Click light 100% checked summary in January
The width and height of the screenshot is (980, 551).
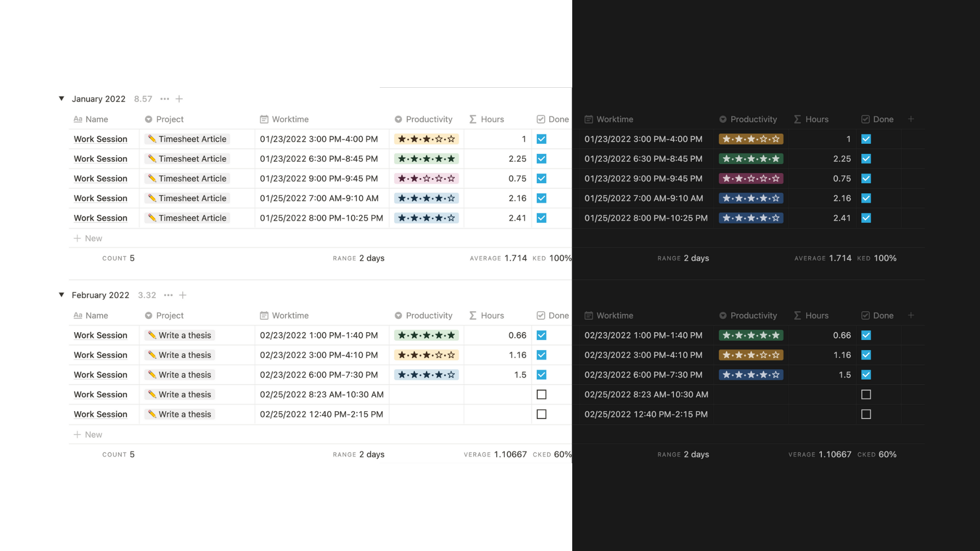(552, 258)
